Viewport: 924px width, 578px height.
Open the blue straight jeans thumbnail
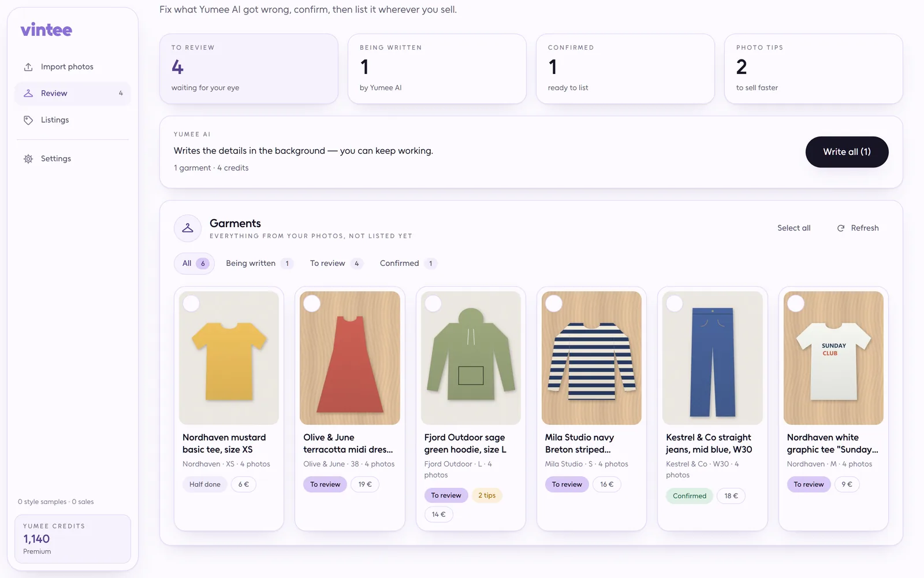(x=713, y=358)
